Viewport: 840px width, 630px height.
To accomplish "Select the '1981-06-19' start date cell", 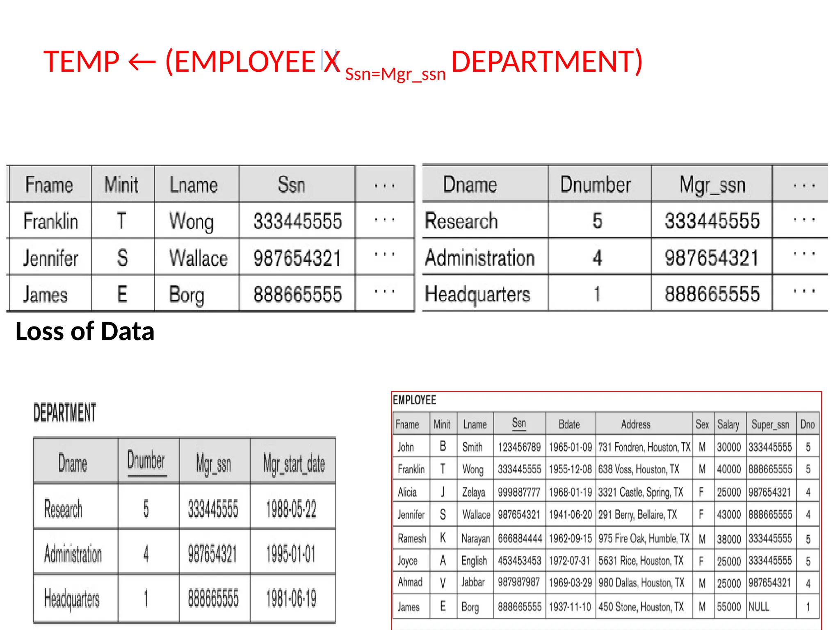I will pyautogui.click(x=291, y=598).
